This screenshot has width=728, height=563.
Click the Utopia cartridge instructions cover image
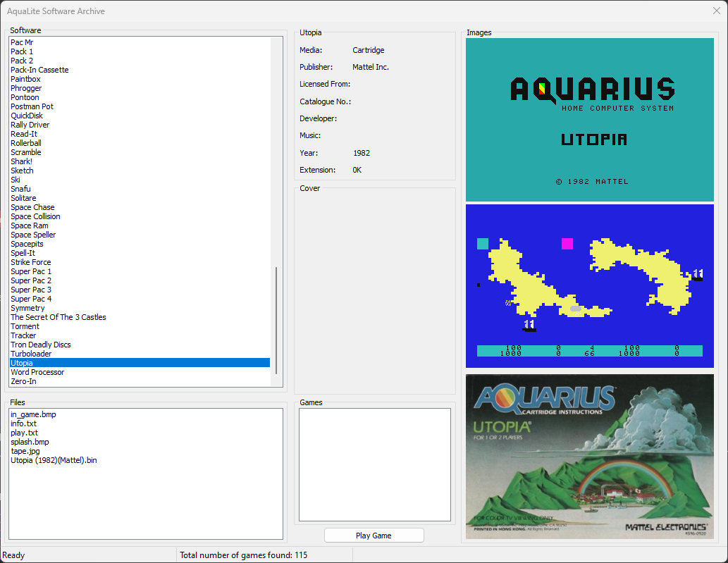[590, 457]
